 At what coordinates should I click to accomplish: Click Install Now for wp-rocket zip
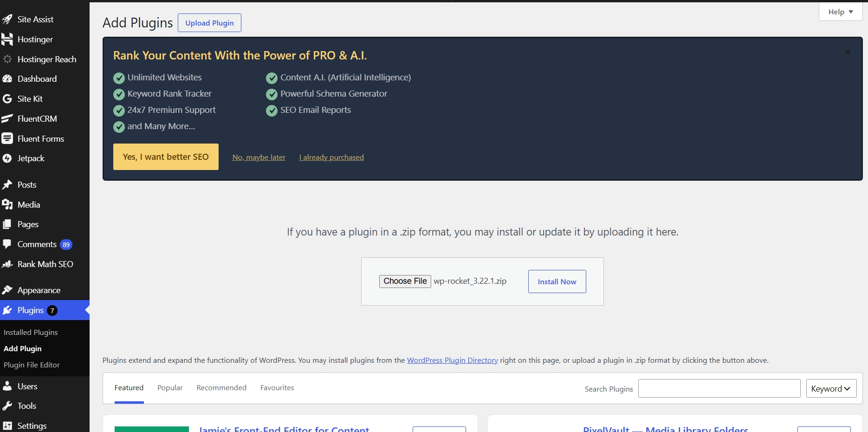coord(557,281)
